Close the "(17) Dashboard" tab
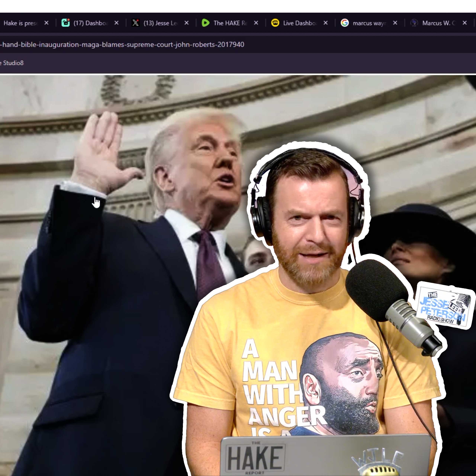This screenshot has width=476, height=476. point(117,23)
